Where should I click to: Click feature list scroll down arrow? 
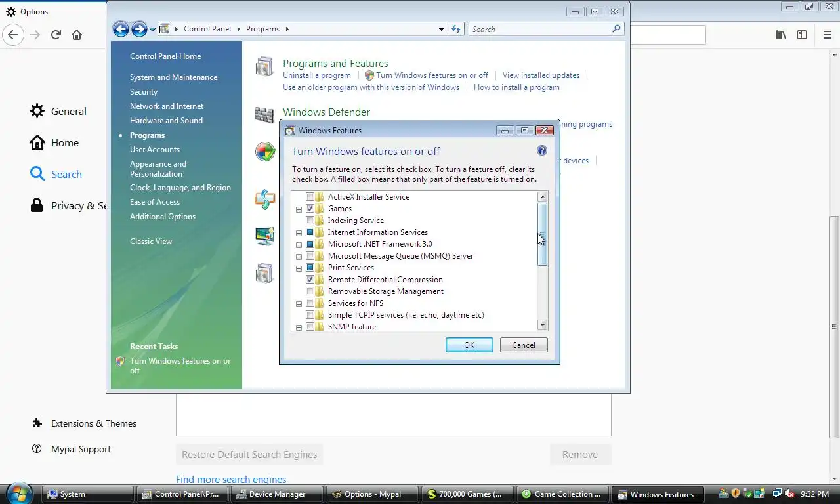pyautogui.click(x=542, y=325)
